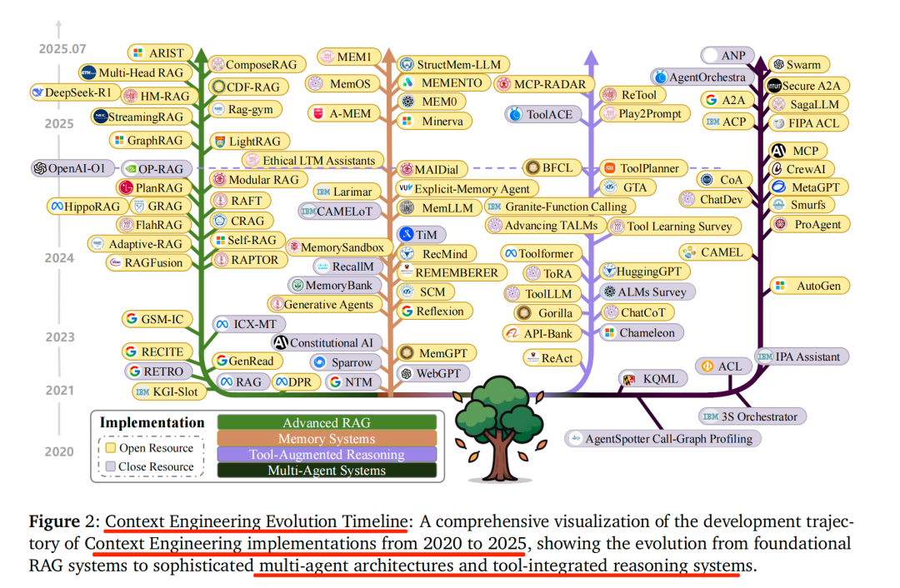
Task: Click the OpenAI logo in the WebGPT label
Action: [x=407, y=373]
